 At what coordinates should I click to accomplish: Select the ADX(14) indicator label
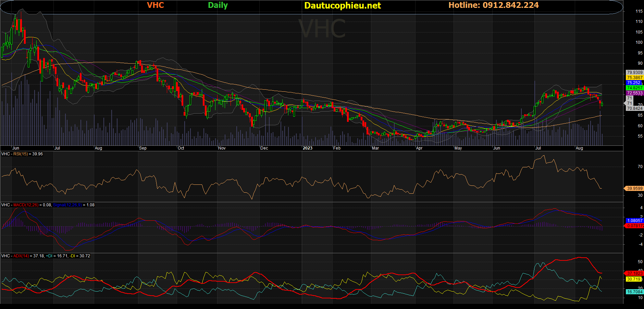pyautogui.click(x=21, y=256)
